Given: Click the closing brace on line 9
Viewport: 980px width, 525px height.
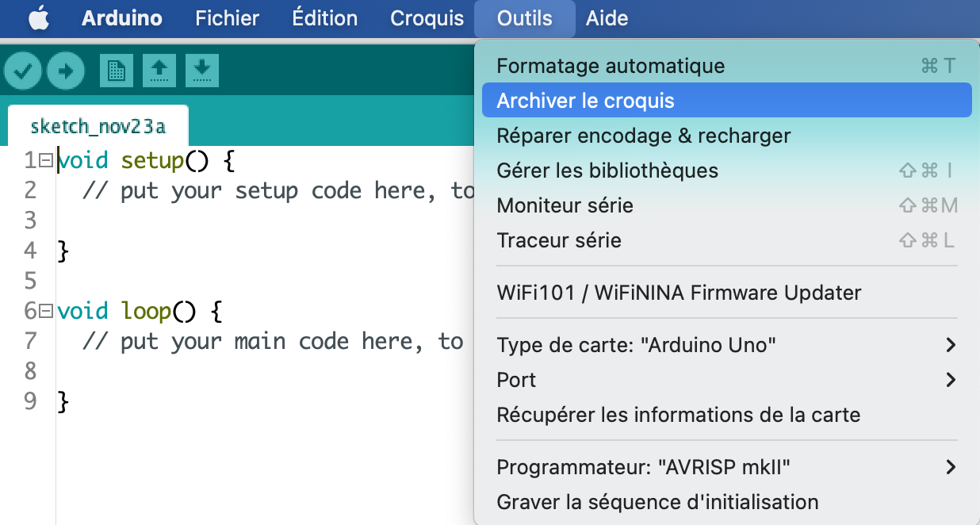Looking at the screenshot, I should click(x=63, y=401).
